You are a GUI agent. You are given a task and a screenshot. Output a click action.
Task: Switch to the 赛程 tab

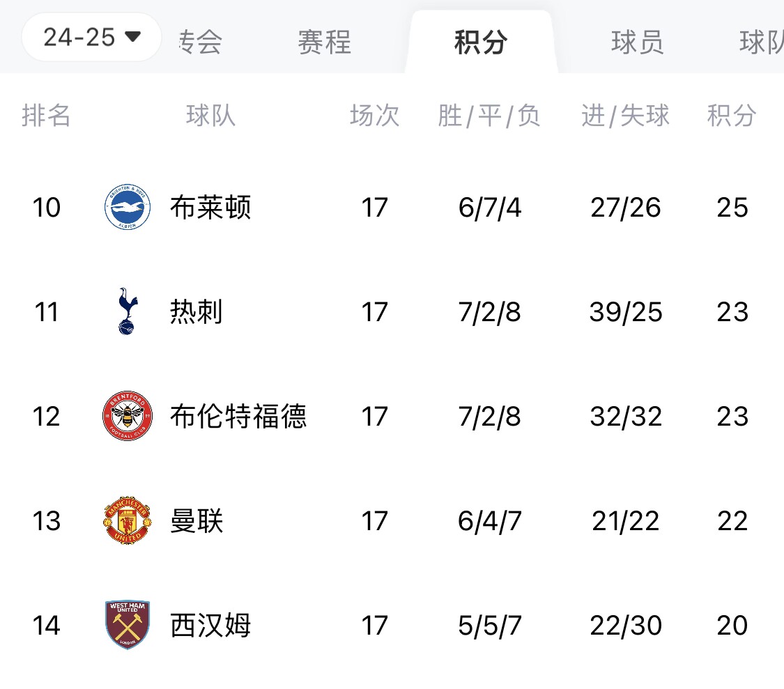324,42
